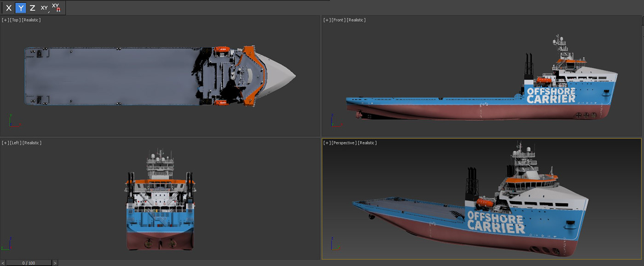Open Realistic shading menu in Perspective viewport
This screenshot has height=266, width=644.
(367, 143)
